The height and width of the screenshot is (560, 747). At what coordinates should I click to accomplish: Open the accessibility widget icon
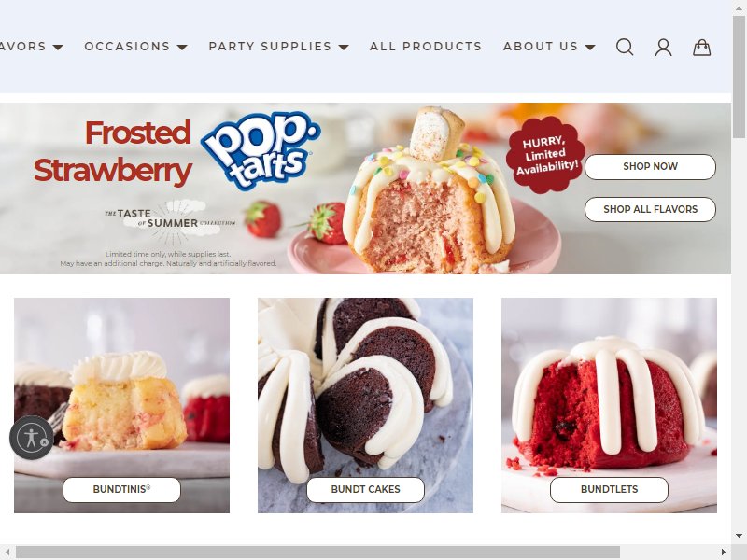pyautogui.click(x=29, y=438)
